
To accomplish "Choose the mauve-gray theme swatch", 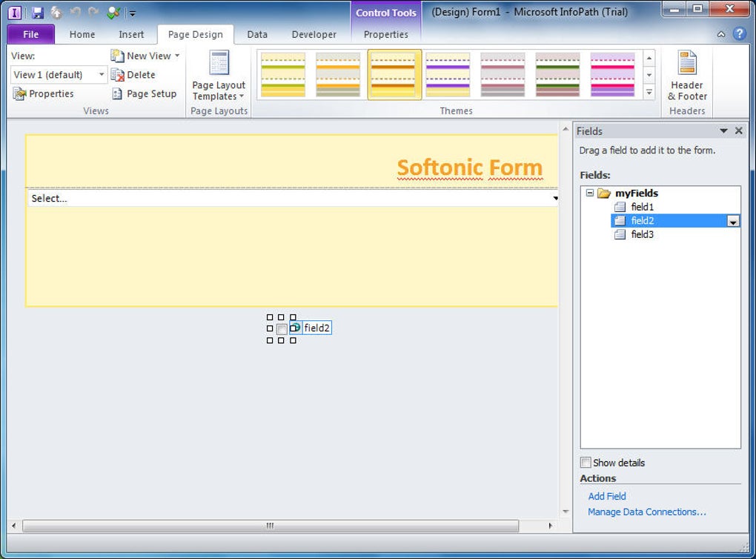I will pos(503,75).
